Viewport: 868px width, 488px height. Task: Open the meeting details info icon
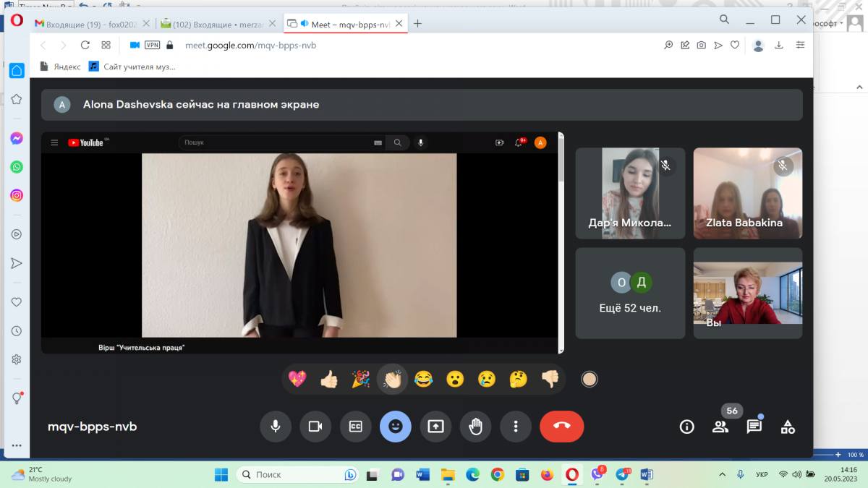click(686, 427)
